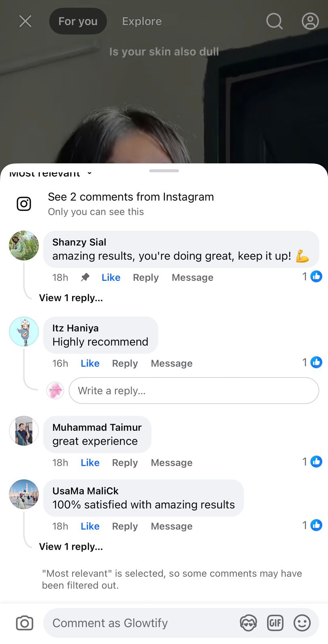The height and width of the screenshot is (644, 328).
Task: Tap the camera icon beside comment box
Action: click(25, 623)
